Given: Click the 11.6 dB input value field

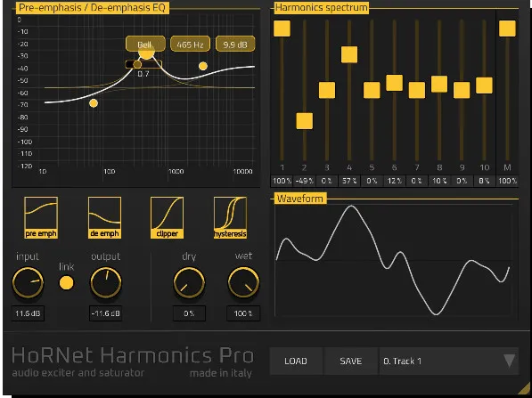Looking at the screenshot, I should point(28,313).
